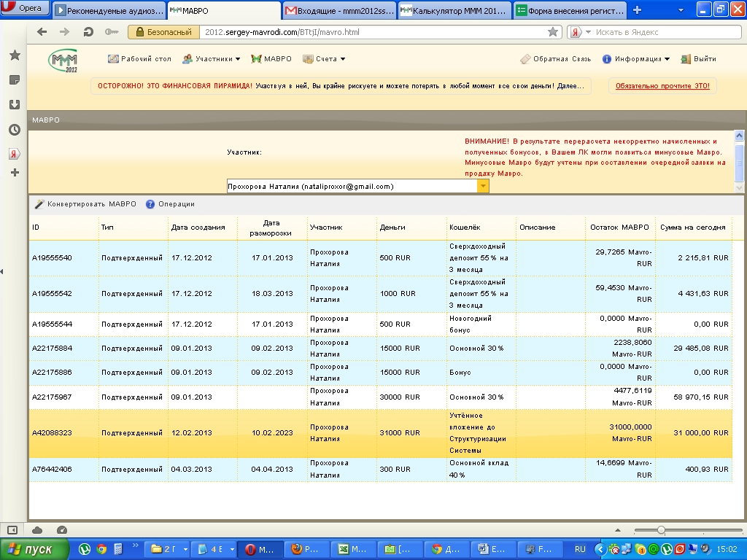Click the Безопасный security badge
This screenshot has width=747, height=560.
point(163,32)
